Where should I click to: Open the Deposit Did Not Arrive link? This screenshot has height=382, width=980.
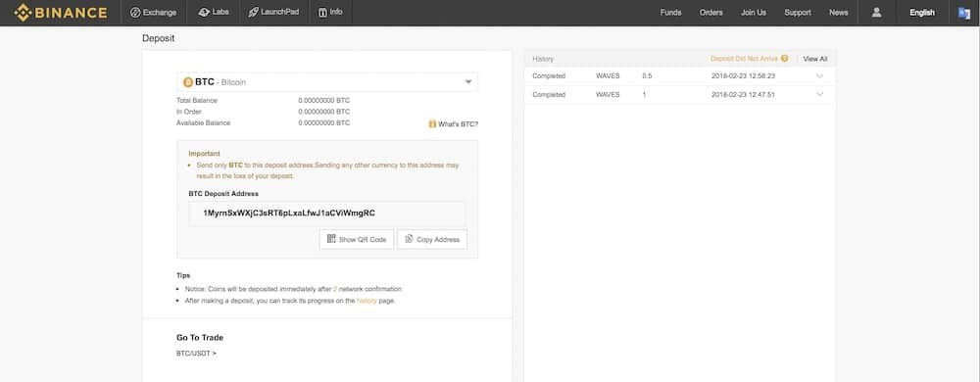(x=744, y=59)
